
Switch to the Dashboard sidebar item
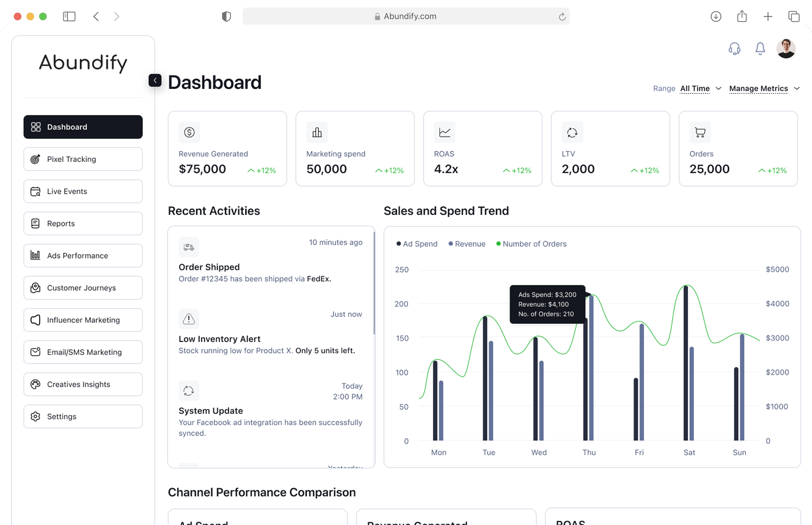(67, 127)
